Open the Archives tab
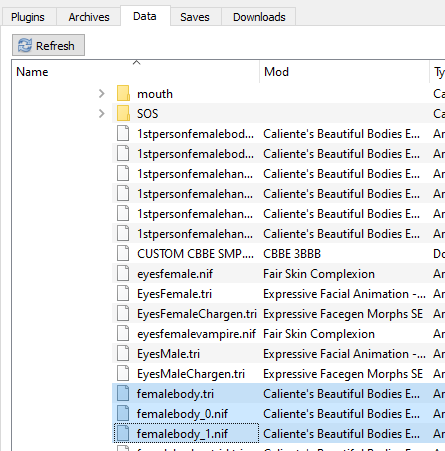The height and width of the screenshot is (451, 445). [89, 17]
